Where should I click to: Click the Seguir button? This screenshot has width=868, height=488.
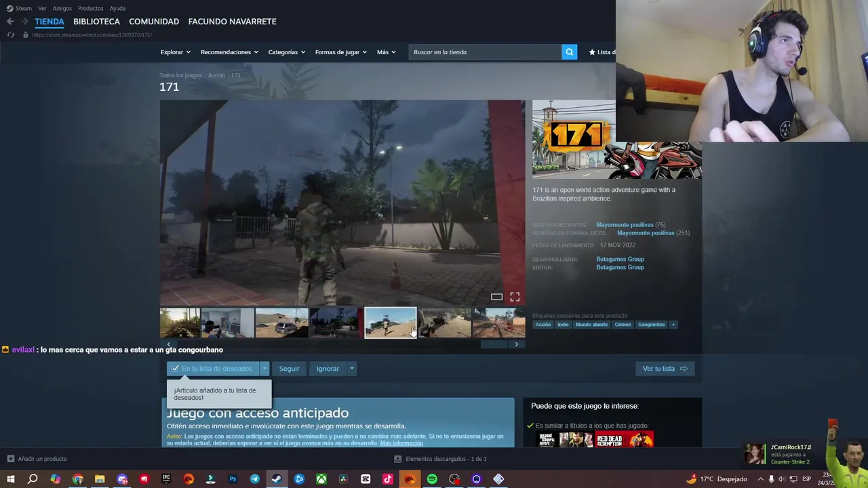pyautogui.click(x=289, y=369)
